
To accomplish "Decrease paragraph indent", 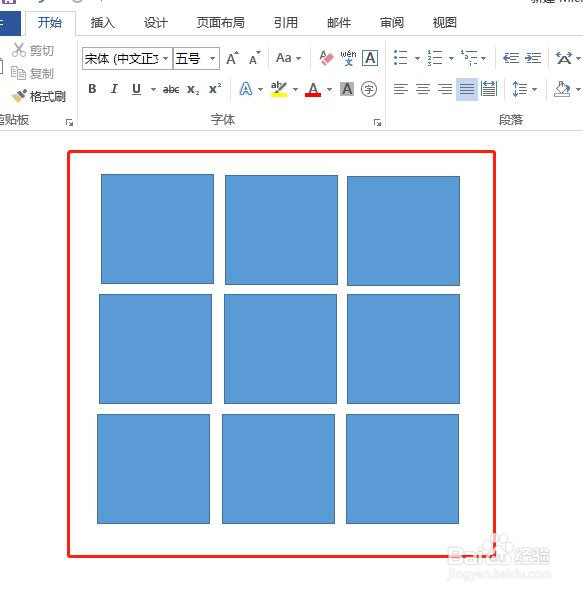I will (511, 58).
